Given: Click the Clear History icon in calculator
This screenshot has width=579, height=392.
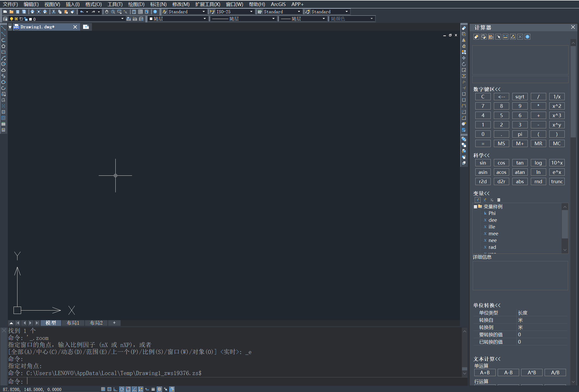Looking at the screenshot, I should point(484,37).
